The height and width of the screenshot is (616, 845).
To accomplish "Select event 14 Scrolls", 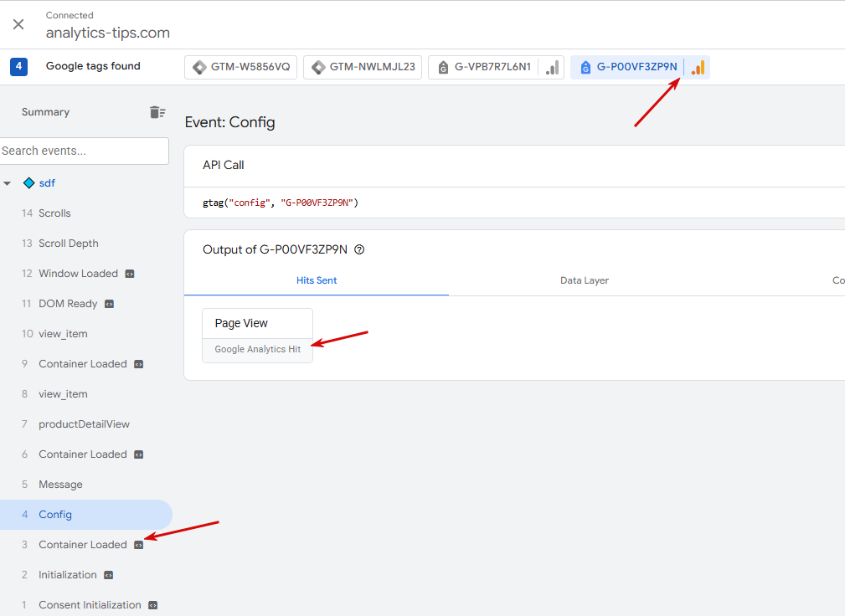I will pos(86,213).
